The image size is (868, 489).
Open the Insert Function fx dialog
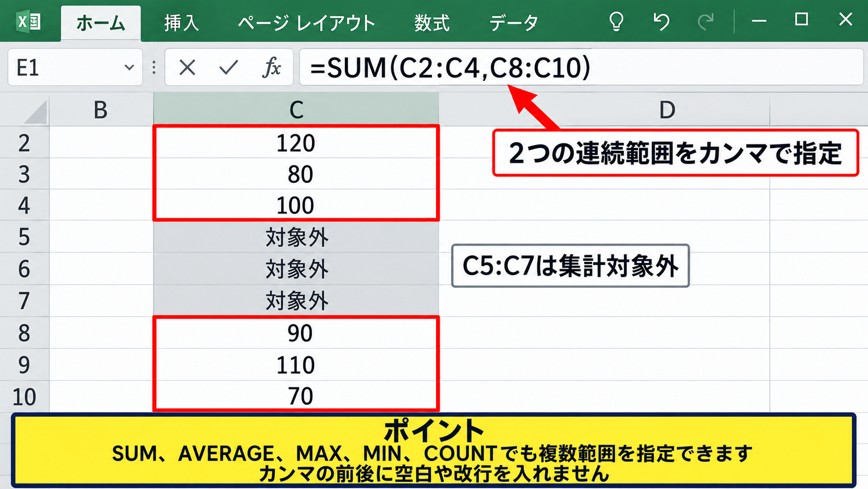pos(272,67)
